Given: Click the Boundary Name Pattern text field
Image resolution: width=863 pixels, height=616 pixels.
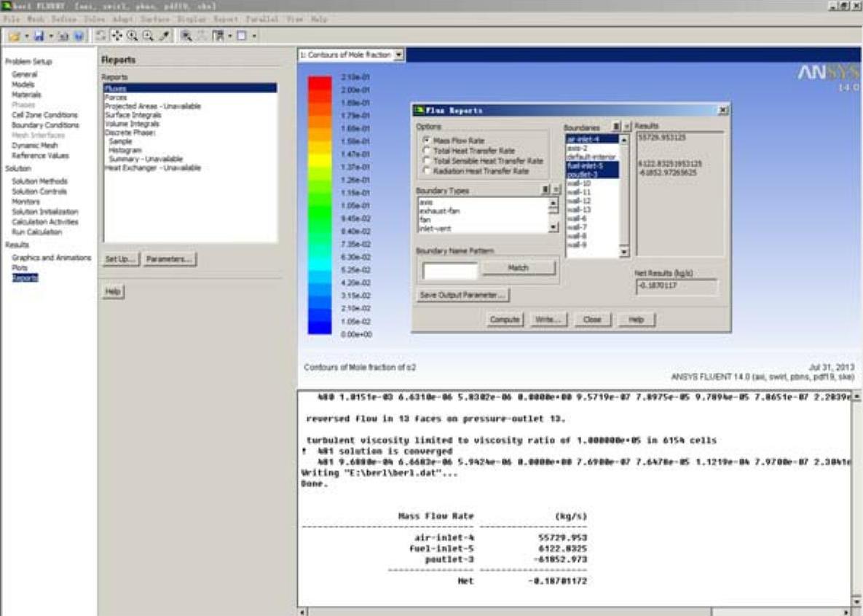Looking at the screenshot, I should (450, 270).
